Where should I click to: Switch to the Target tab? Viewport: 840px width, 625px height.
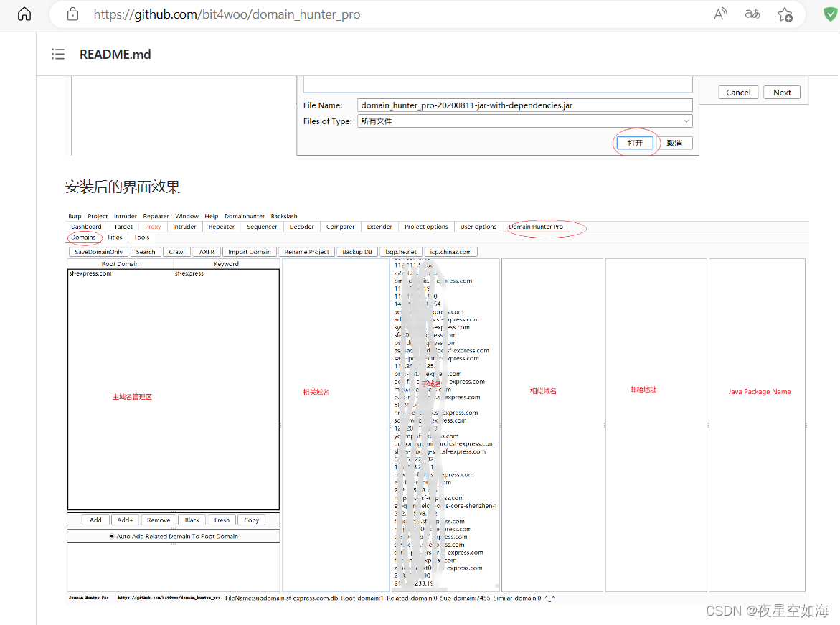123,227
